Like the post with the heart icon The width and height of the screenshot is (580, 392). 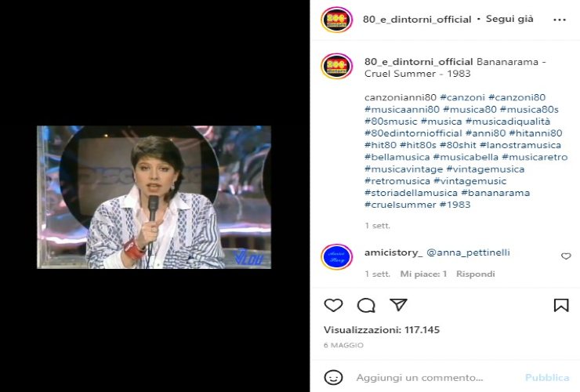coord(333,306)
